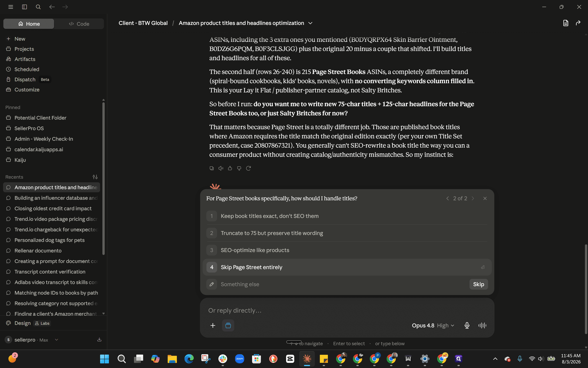588x368 pixels.
Task: Expand the sellerpro account menu chevron
Action: coord(57,340)
